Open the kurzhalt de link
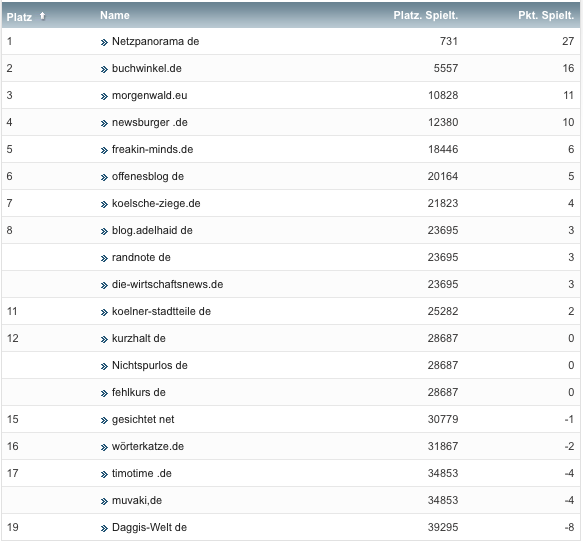The width and height of the screenshot is (583, 543). pos(139,338)
